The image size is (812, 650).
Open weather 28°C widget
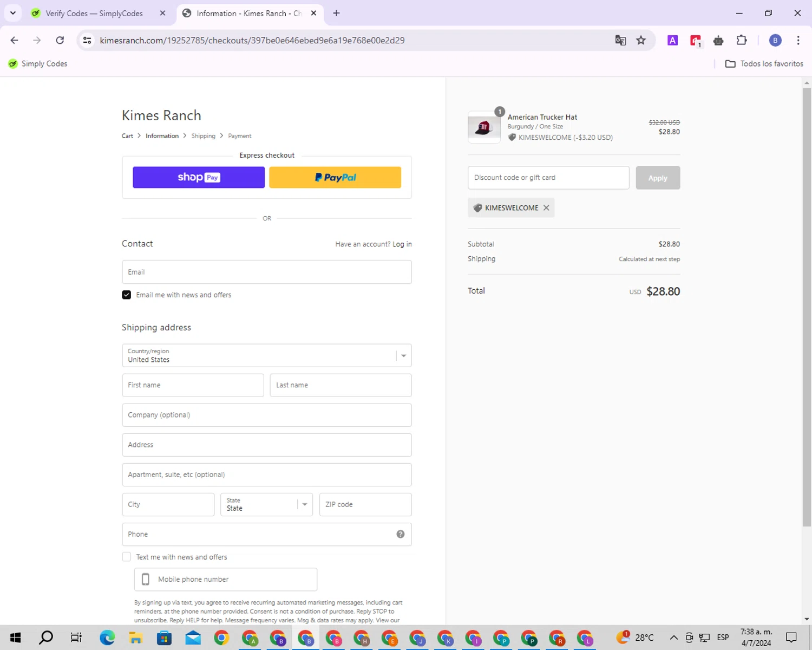click(635, 638)
